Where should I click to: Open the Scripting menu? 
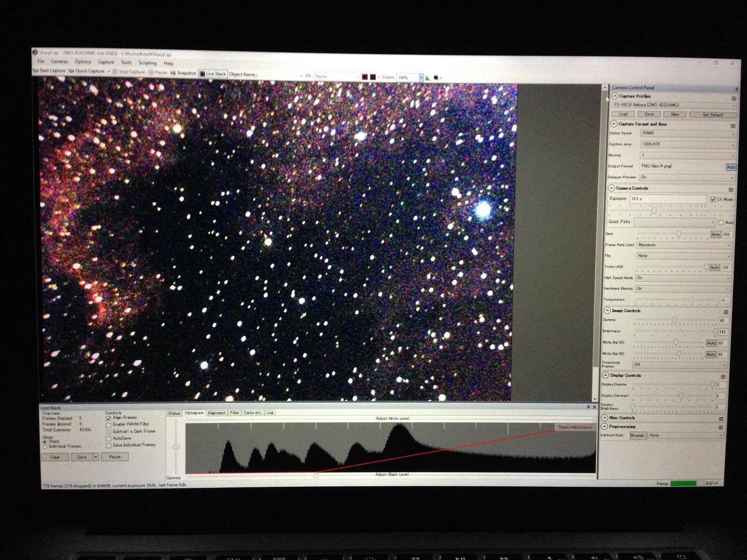point(148,63)
